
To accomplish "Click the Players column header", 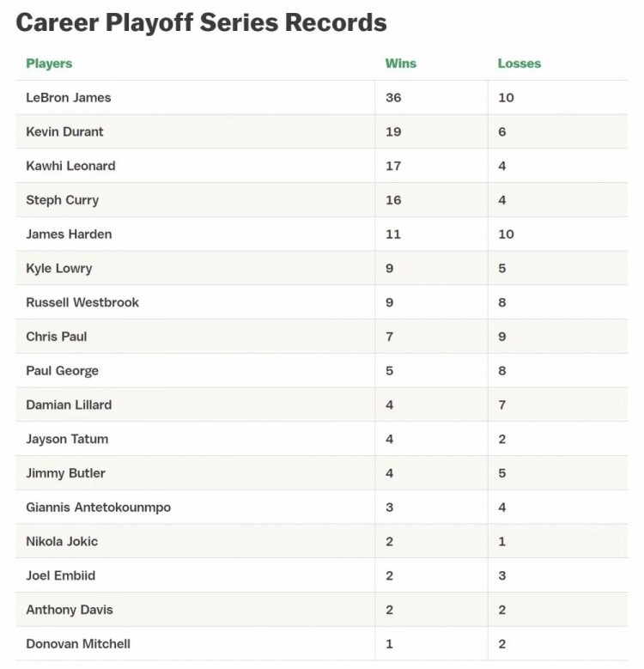I will (x=49, y=64).
